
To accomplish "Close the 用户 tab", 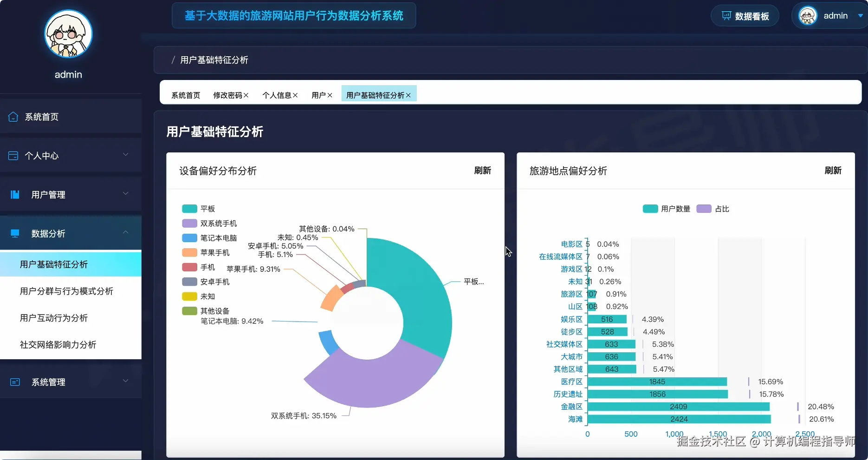I will tap(330, 95).
